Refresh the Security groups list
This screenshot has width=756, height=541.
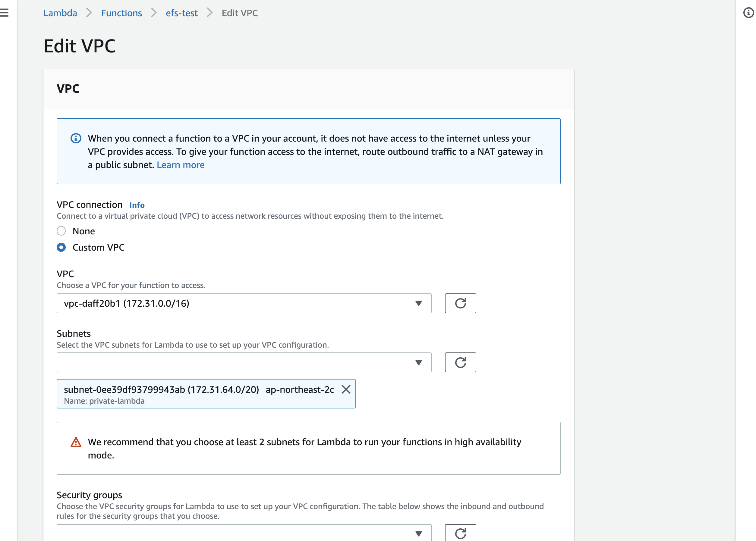pos(460,533)
